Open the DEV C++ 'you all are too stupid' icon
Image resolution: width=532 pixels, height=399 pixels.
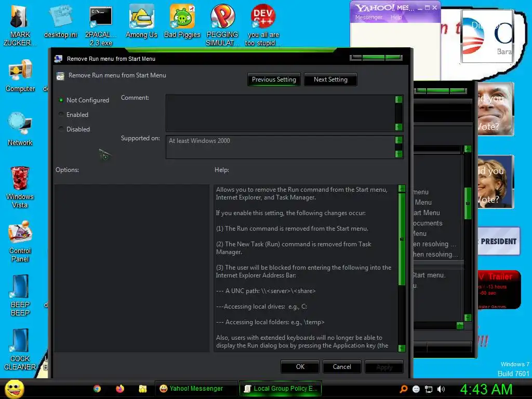263,24
